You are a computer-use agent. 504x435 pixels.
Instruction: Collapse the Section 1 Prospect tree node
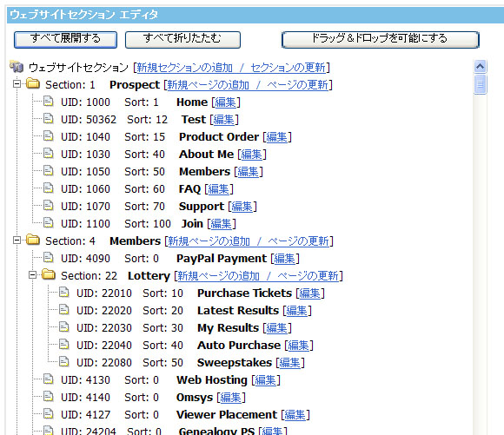tap(17, 84)
